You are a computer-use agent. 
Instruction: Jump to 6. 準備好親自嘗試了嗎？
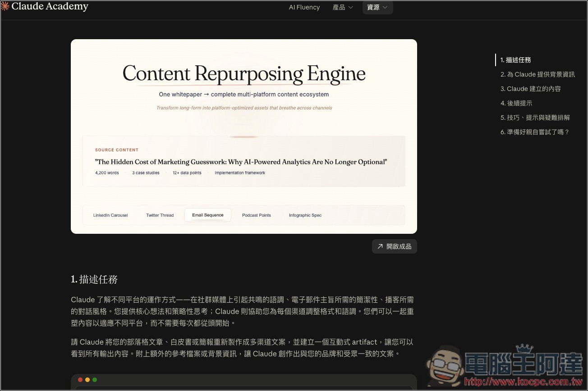coord(535,132)
